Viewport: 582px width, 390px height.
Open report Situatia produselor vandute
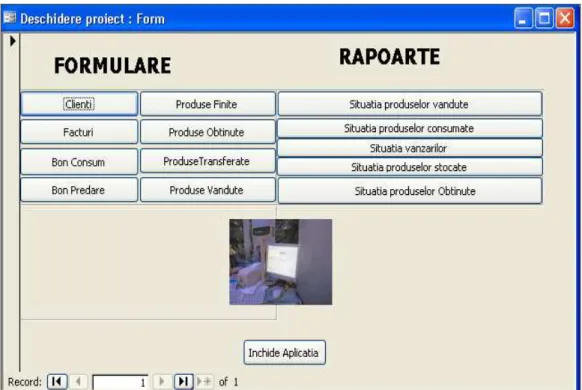point(410,104)
